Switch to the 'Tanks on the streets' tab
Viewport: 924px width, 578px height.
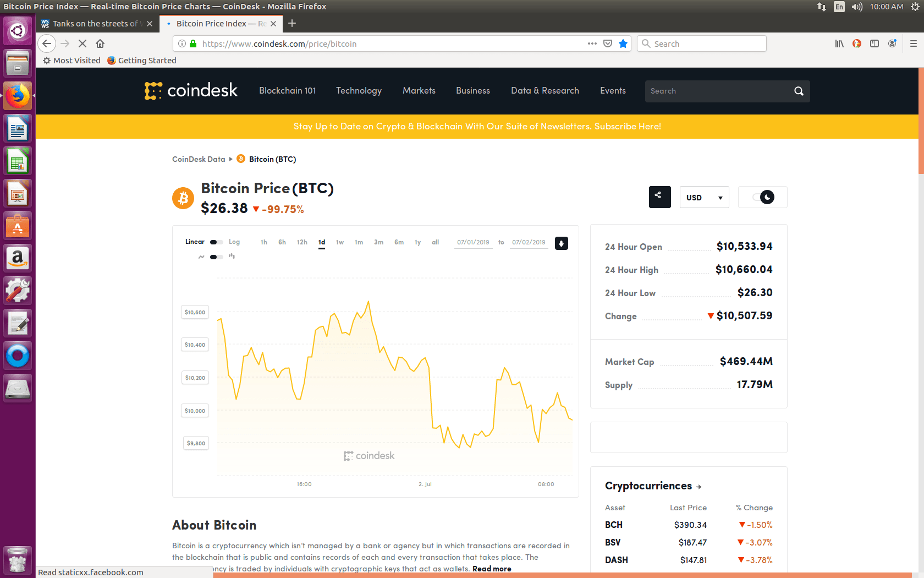point(97,24)
